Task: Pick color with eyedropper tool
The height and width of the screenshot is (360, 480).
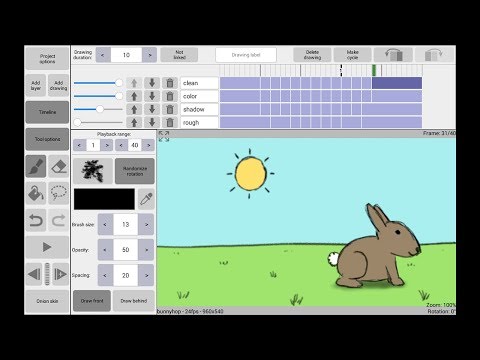Action: [x=146, y=199]
